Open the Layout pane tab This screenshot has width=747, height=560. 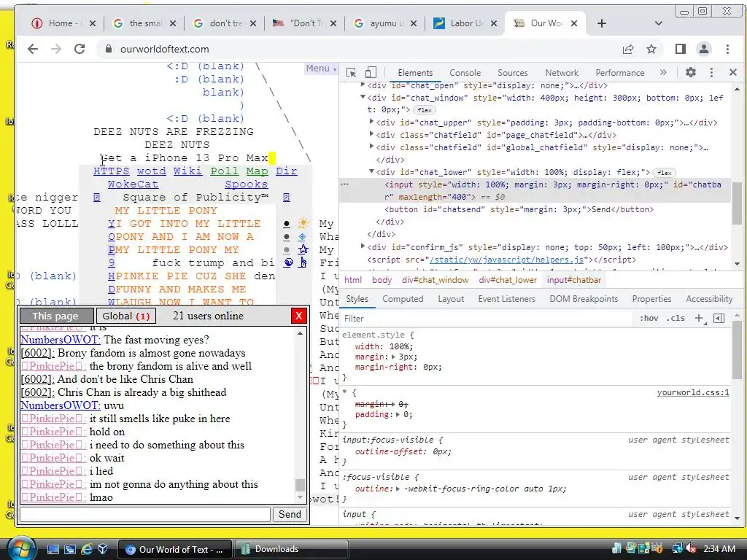click(x=451, y=299)
